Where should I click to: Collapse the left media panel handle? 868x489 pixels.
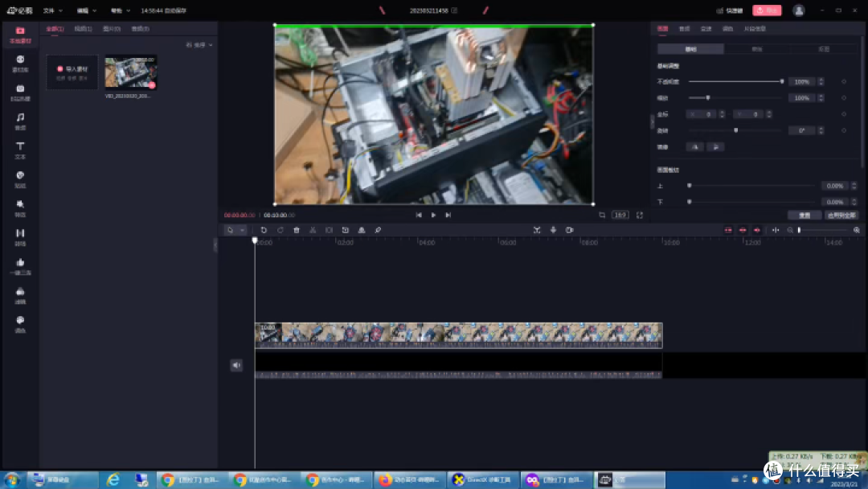tap(215, 245)
